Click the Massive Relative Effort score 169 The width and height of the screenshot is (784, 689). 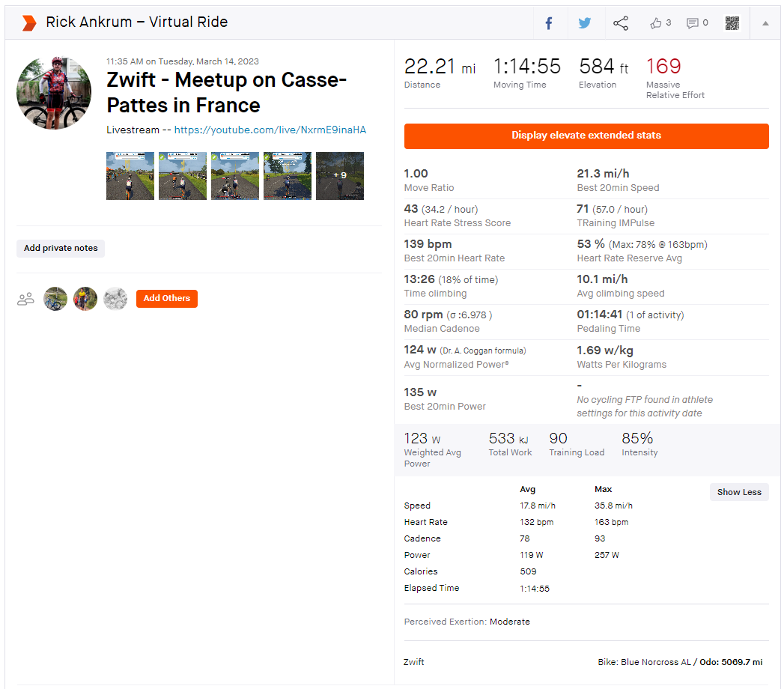663,67
